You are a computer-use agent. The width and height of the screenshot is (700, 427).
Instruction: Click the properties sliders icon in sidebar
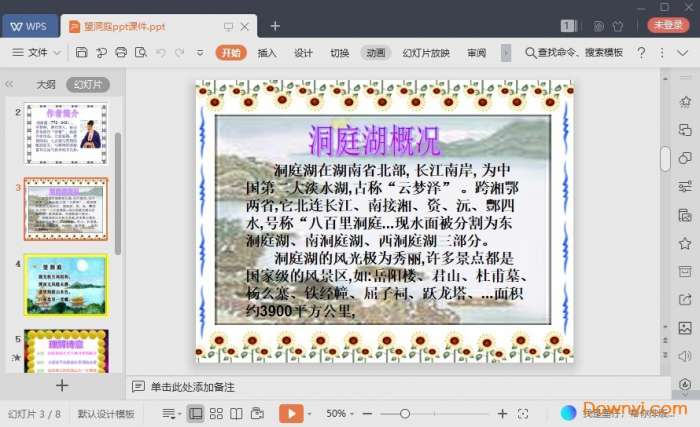tap(685, 186)
